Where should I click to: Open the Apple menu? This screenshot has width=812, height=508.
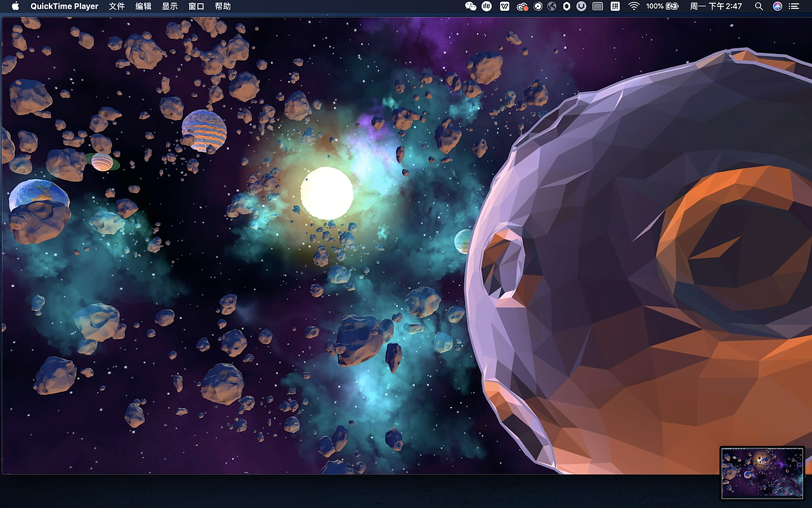point(15,6)
